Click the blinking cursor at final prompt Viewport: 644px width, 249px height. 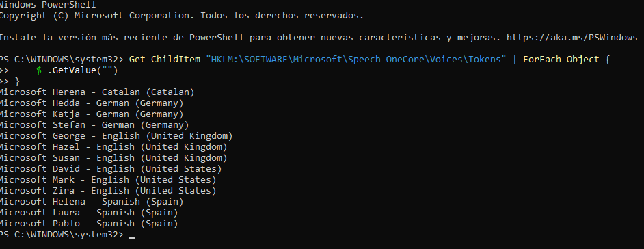click(131, 237)
